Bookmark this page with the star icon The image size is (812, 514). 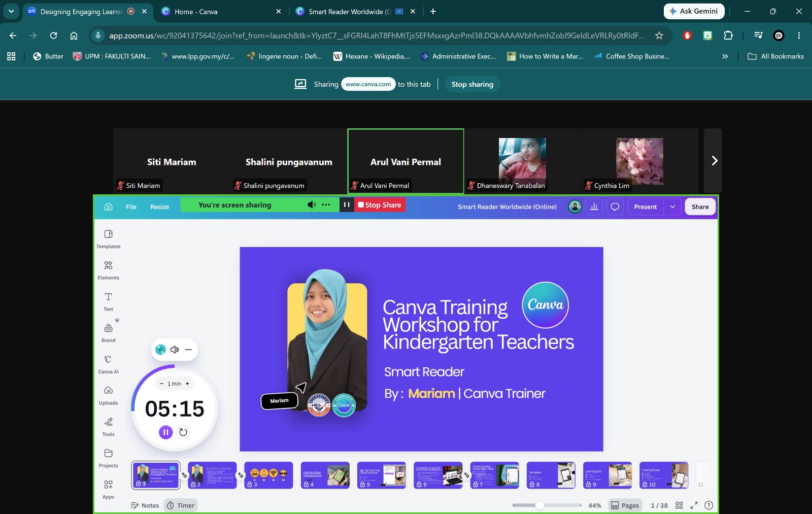(659, 36)
